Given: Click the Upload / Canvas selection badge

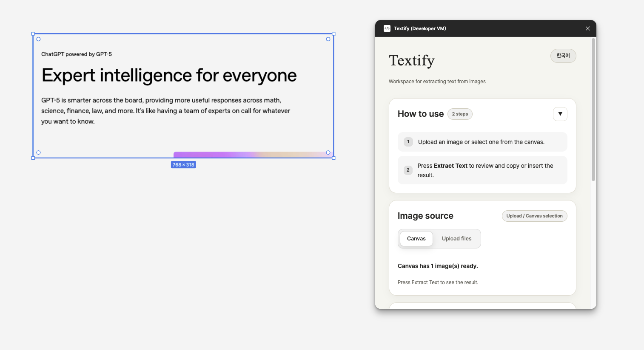Looking at the screenshot, I should tap(534, 216).
